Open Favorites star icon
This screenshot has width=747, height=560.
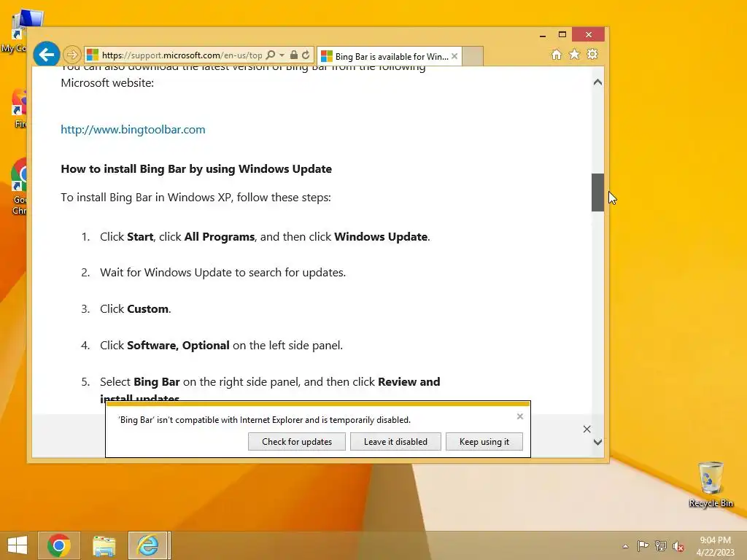click(x=575, y=54)
